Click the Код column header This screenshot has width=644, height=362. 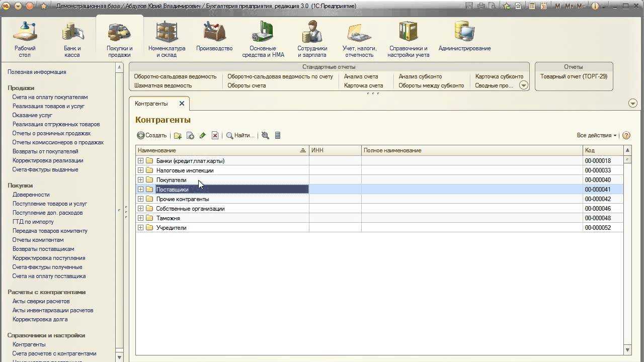603,150
